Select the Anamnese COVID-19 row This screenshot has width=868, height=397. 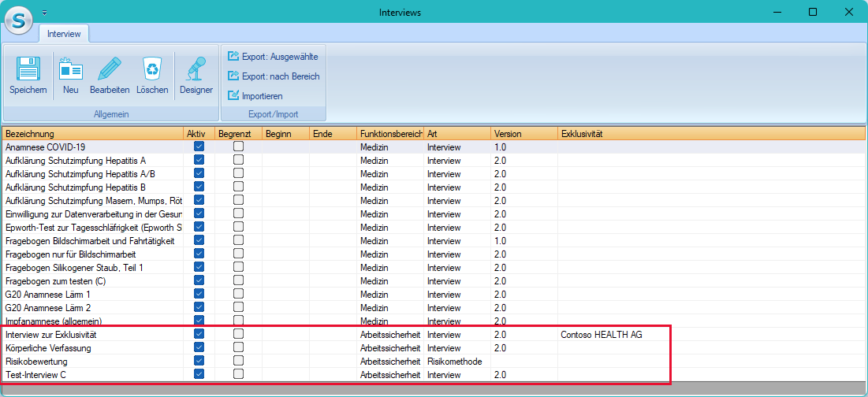pyautogui.click(x=434, y=147)
